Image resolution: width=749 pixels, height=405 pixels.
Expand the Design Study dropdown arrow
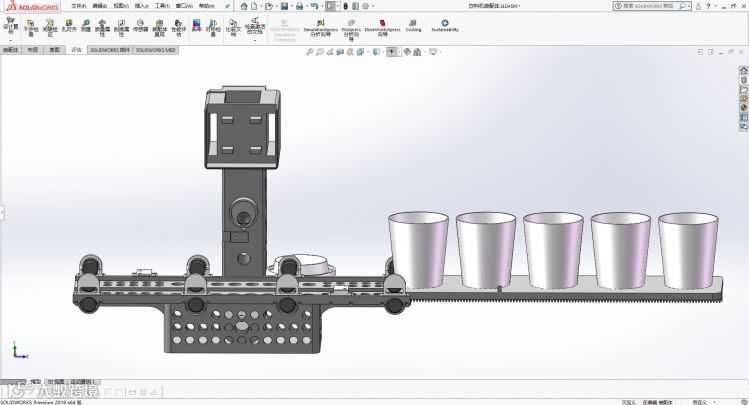coord(11,41)
